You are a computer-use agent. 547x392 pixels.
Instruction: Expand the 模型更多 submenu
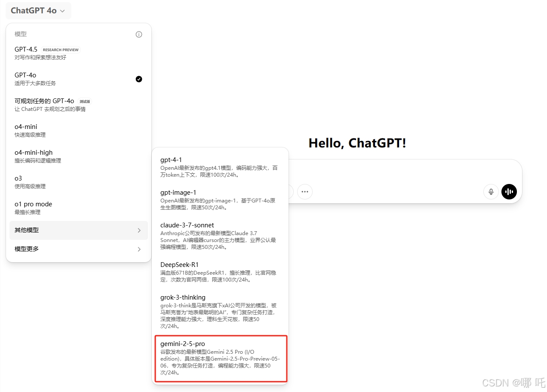(79, 249)
